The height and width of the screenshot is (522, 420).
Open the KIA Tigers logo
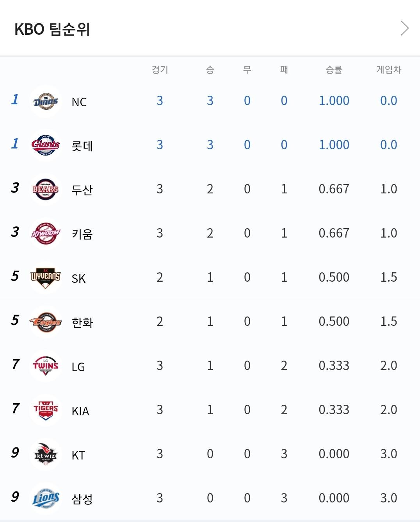click(46, 410)
